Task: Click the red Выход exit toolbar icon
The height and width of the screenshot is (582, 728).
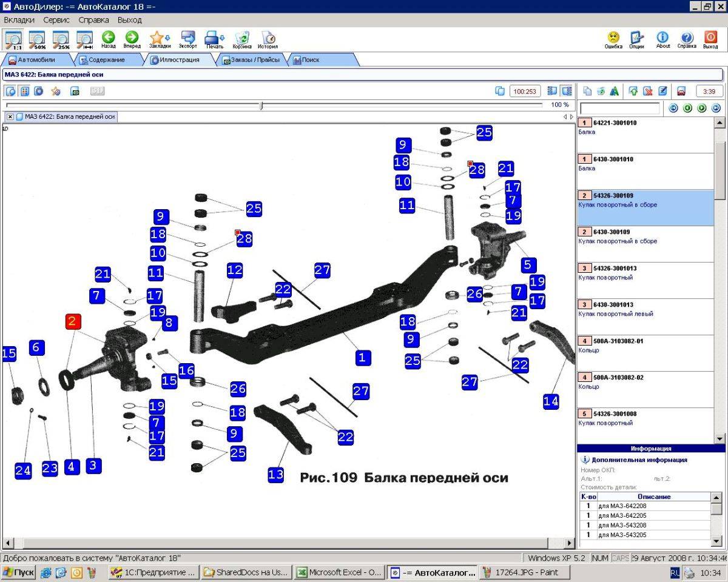Action: [710, 39]
